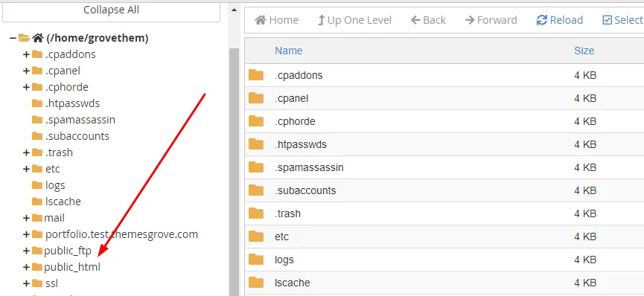Expand the .cpaddons tree folder
This screenshot has width=644, height=296.
(x=26, y=54)
